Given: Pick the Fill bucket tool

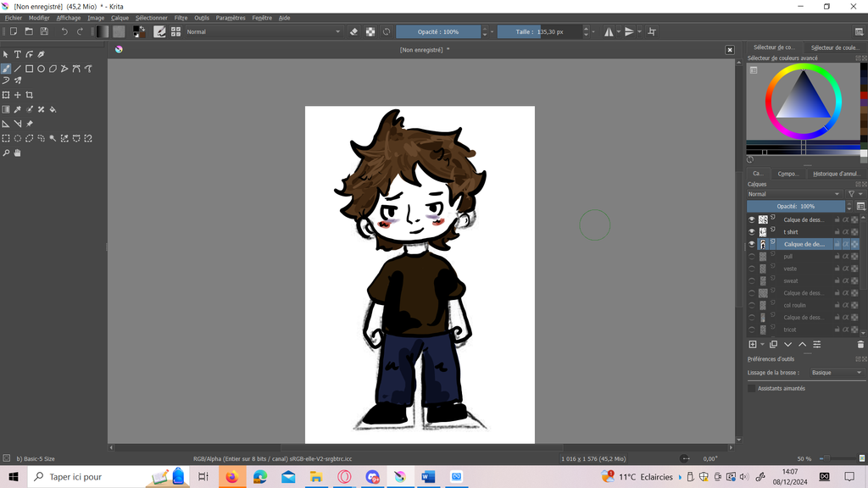Looking at the screenshot, I should pyautogui.click(x=53, y=109).
